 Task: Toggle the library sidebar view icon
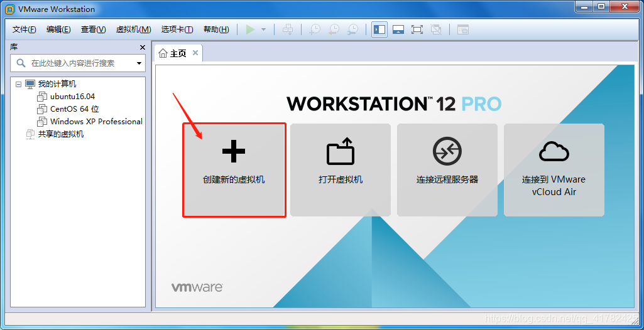click(x=379, y=29)
